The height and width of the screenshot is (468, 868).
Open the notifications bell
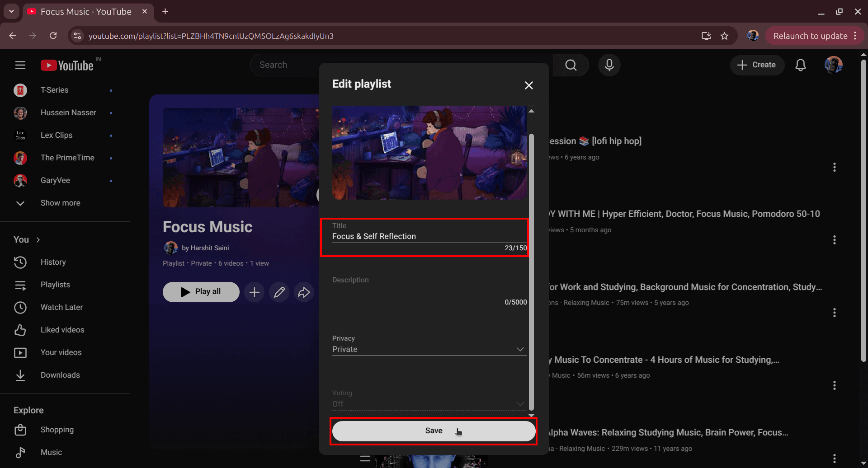pos(801,65)
